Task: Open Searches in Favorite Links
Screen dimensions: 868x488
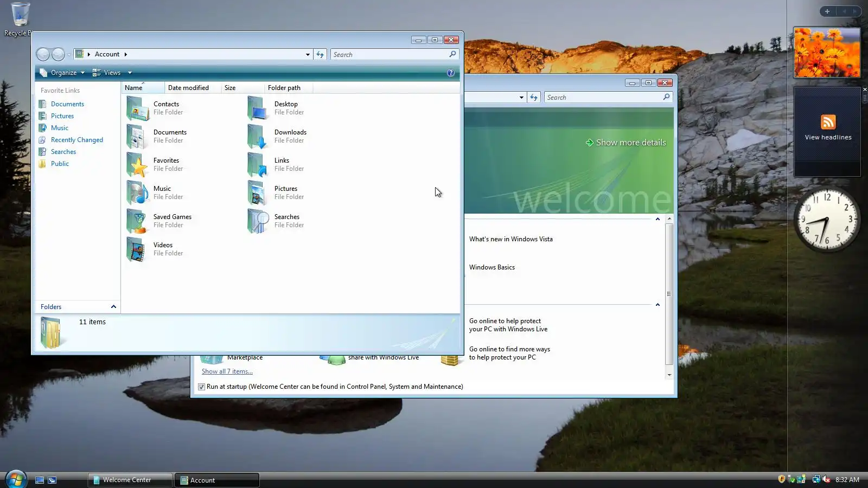Action: click(x=63, y=152)
